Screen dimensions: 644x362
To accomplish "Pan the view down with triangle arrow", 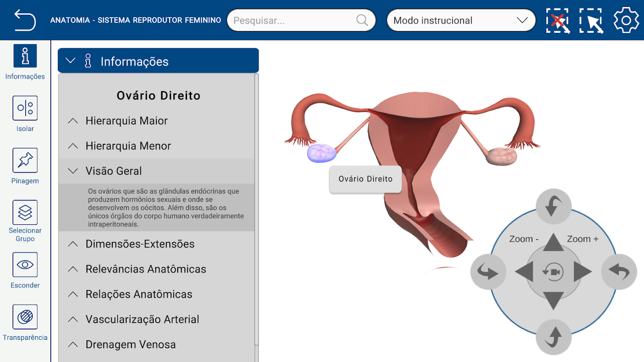I will coord(553,301).
